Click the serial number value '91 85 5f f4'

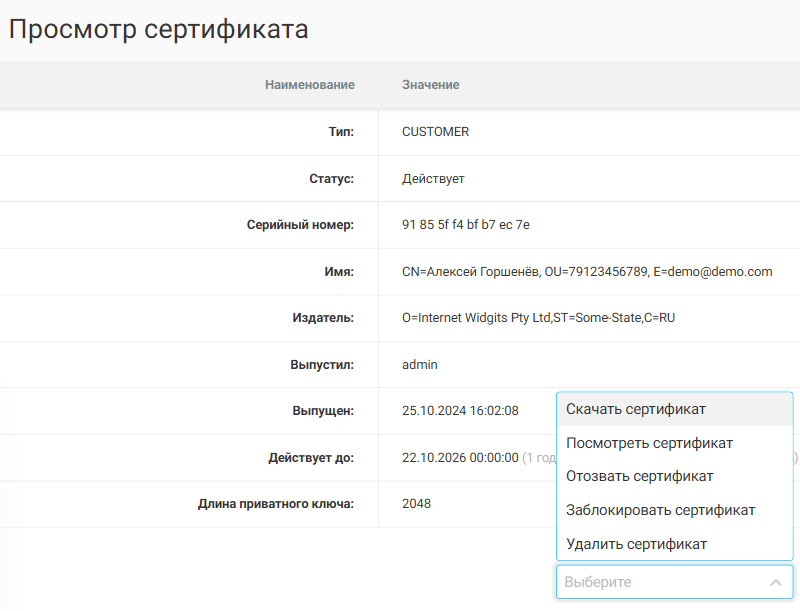[x=465, y=225]
